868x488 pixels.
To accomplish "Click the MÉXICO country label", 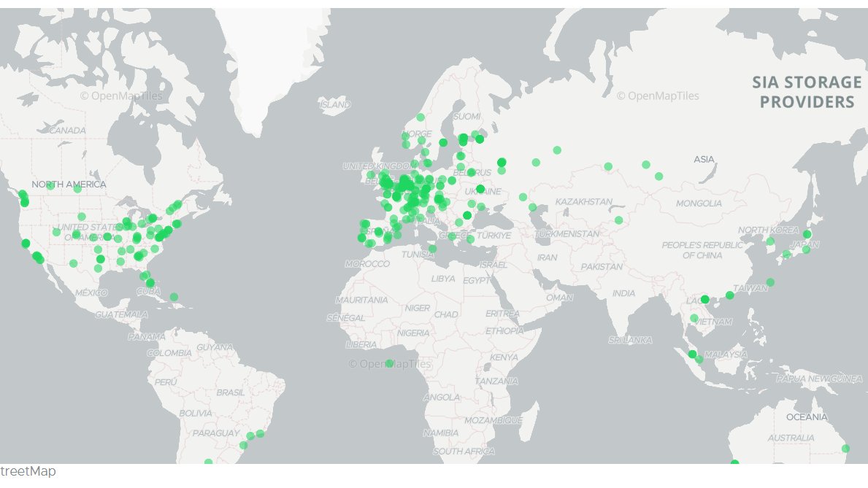I will click(91, 292).
